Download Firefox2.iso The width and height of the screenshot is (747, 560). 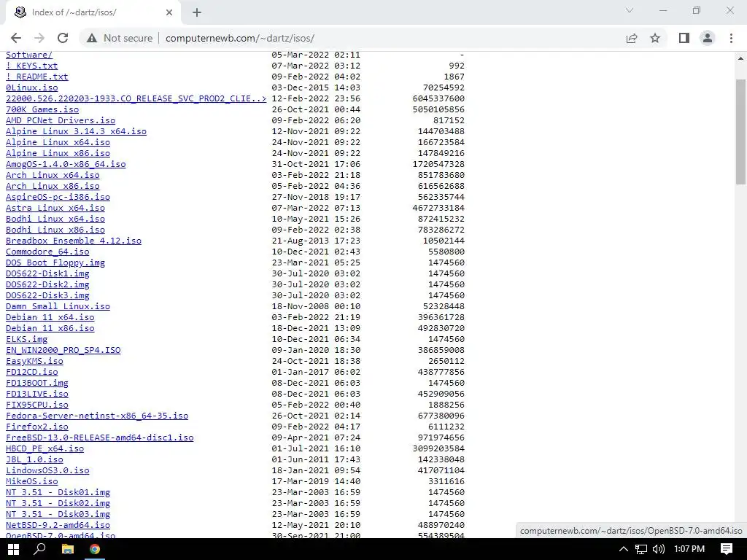[37, 427]
